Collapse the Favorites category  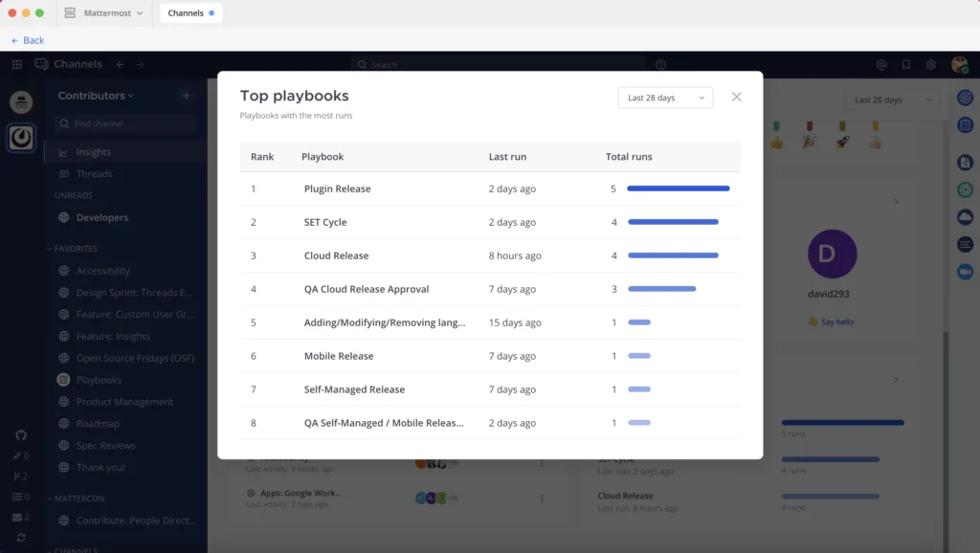pyautogui.click(x=72, y=249)
